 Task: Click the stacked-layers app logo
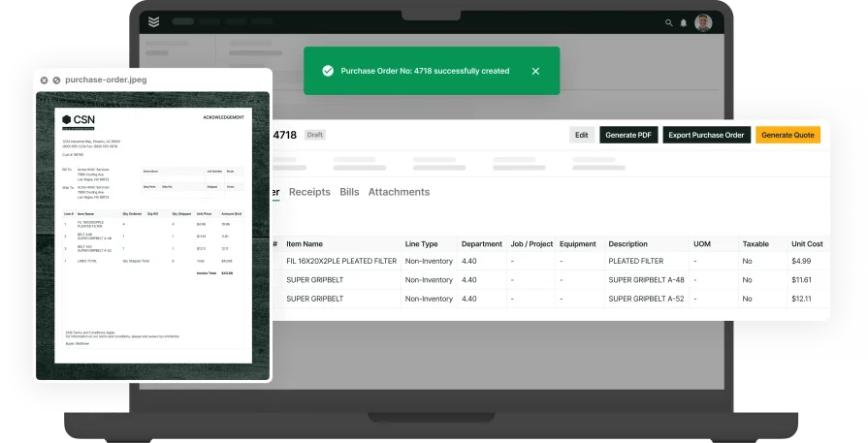(155, 21)
